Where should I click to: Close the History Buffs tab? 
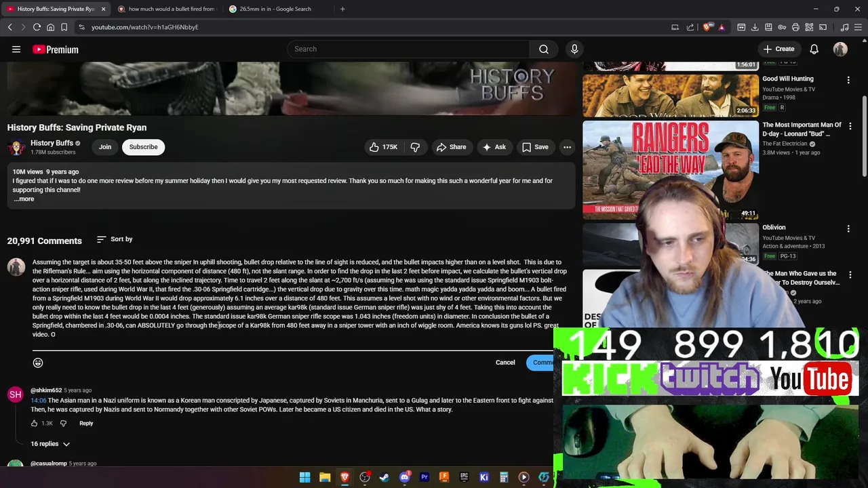tap(104, 9)
